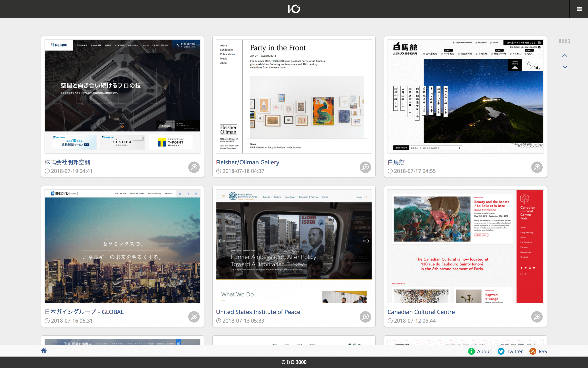Go to the home icon in the footer bar
588x368 pixels.
(x=44, y=350)
